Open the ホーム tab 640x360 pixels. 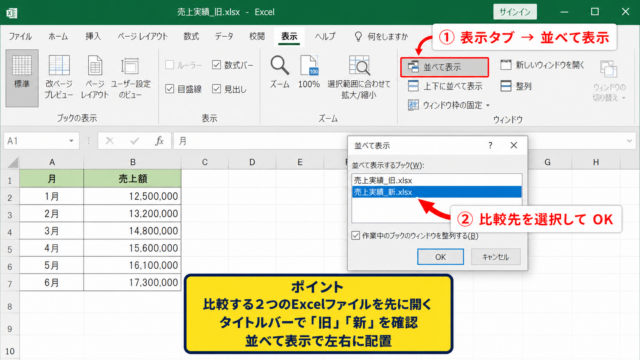pyautogui.click(x=58, y=36)
